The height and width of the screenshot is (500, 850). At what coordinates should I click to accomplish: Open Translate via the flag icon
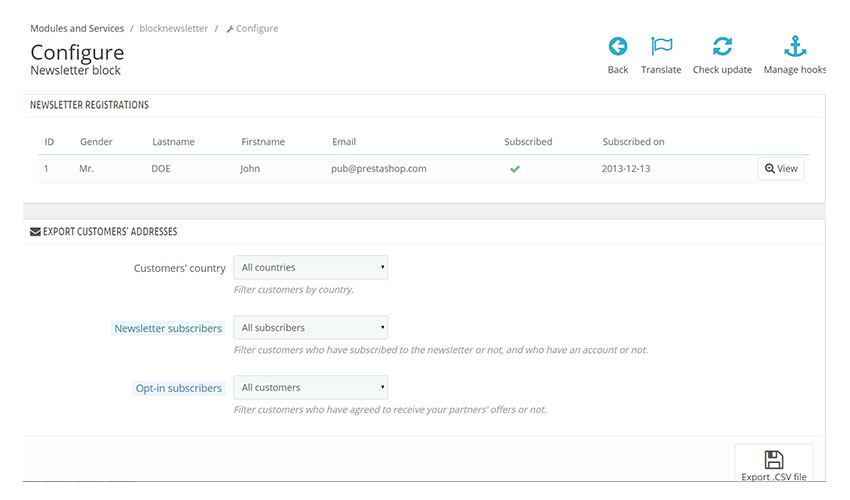[661, 47]
